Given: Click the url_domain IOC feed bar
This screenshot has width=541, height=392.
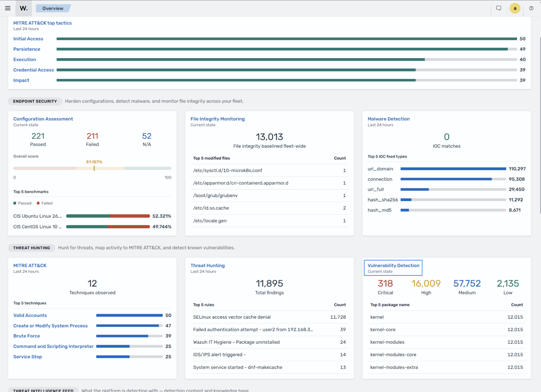Looking at the screenshot, I should [453, 169].
